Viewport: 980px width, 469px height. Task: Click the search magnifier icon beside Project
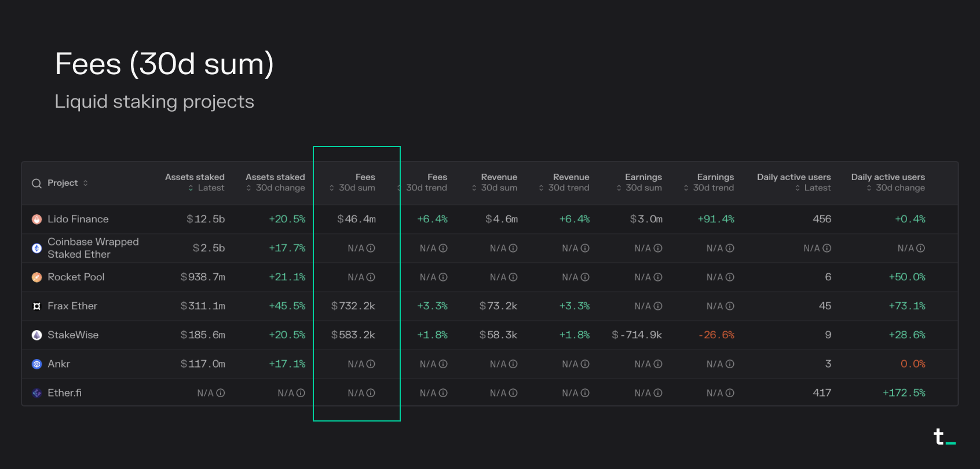click(36, 184)
